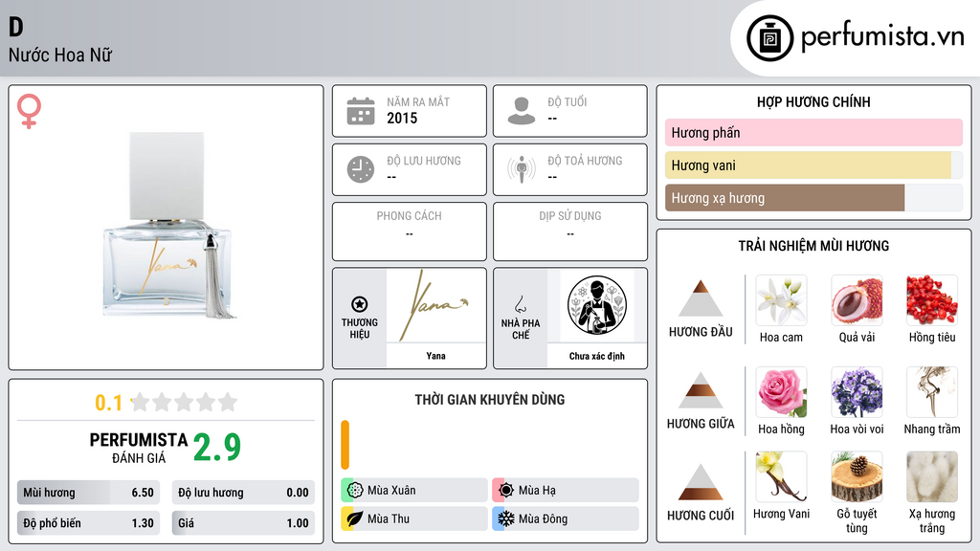The width and height of the screenshot is (980, 551).
Task: Click the nose icon for Nhà pha chế
Action: tap(520, 304)
